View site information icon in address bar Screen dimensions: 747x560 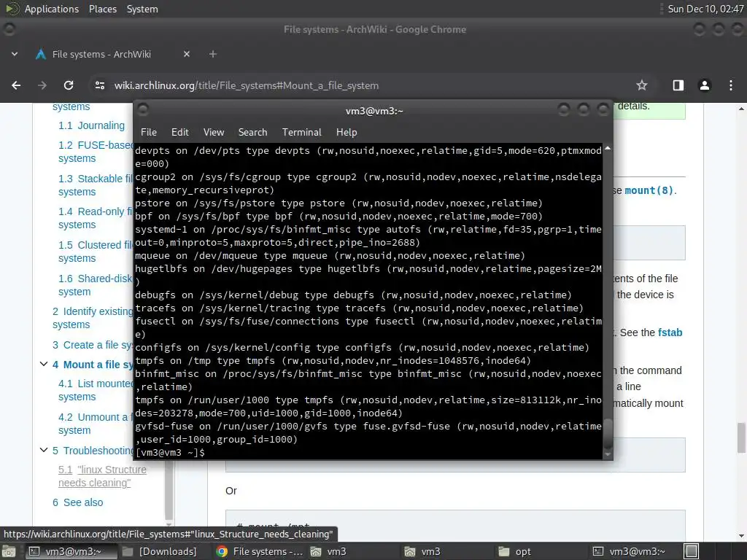tap(99, 85)
